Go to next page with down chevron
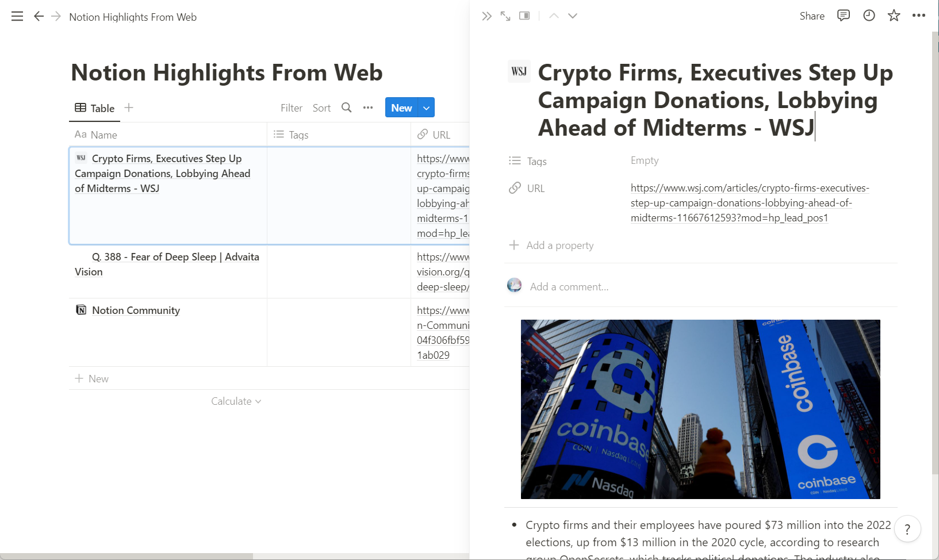Screen dimensions: 939x560 tap(572, 16)
